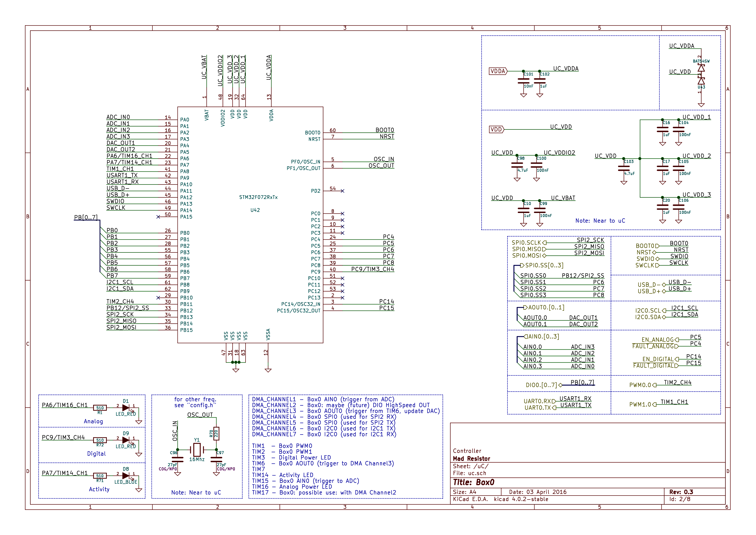Click the 'Date: 03 April 2016' field

click(x=538, y=492)
